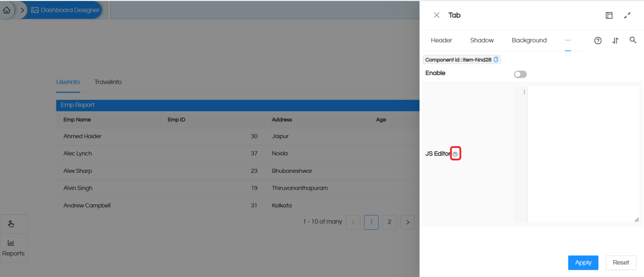Click the '1 - 10 of many' text
The width and height of the screenshot is (644, 277).
[x=323, y=222]
